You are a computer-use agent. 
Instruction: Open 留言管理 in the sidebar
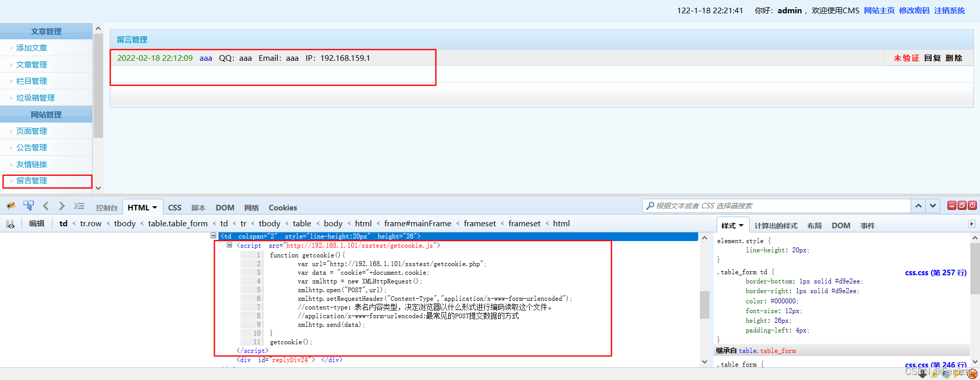click(x=32, y=181)
